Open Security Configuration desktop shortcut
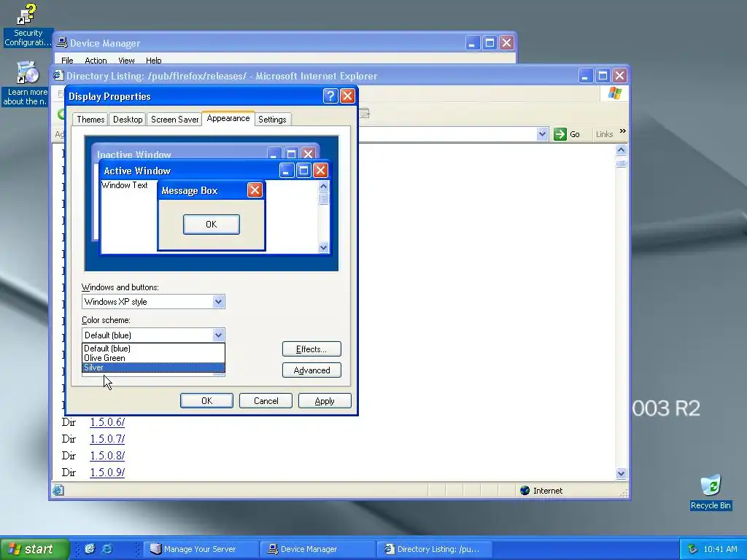The width and height of the screenshot is (747, 560). coord(27,25)
